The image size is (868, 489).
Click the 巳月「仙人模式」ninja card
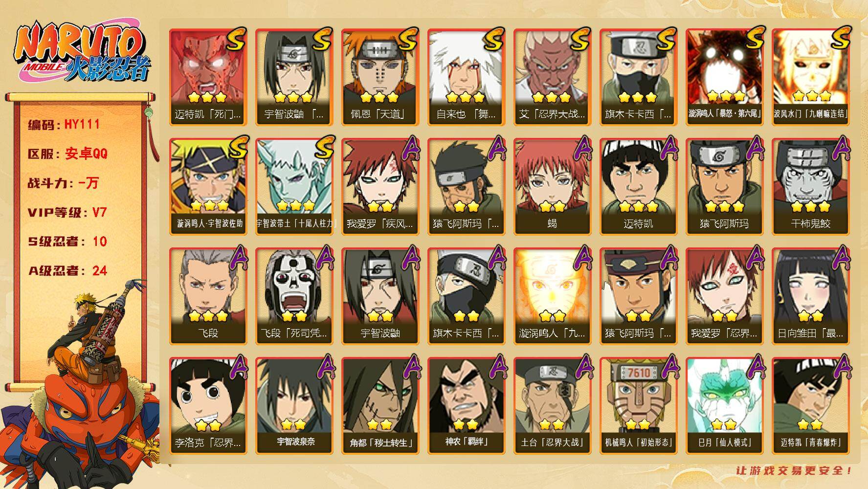click(724, 405)
